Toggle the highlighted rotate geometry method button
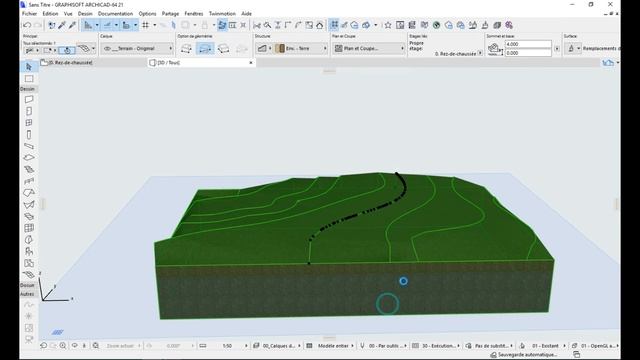 [67, 51]
